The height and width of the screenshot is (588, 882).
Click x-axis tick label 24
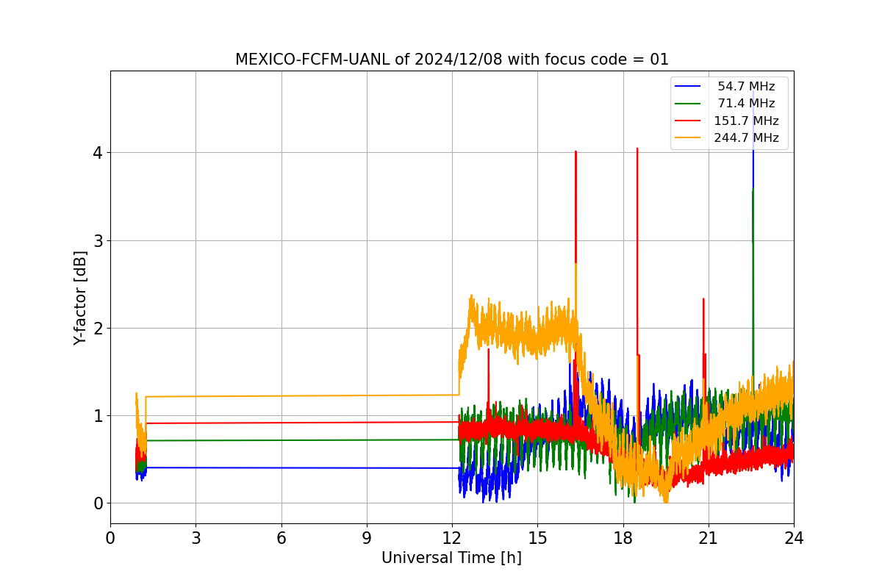point(794,538)
